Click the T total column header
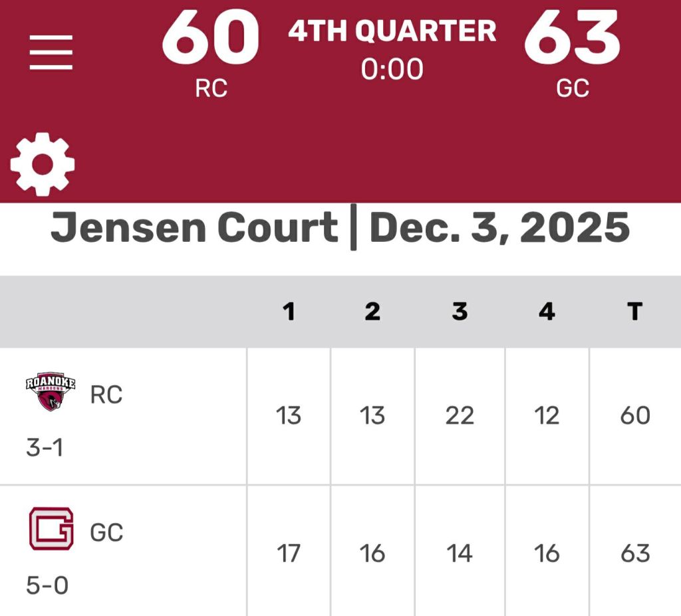The image size is (681, 616). tap(634, 311)
